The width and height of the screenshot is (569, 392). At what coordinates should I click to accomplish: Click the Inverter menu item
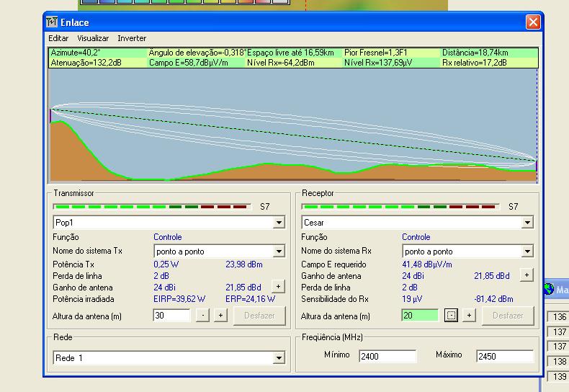click(x=132, y=38)
